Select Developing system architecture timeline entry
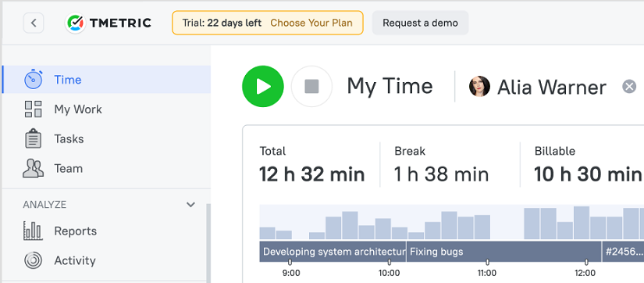The width and height of the screenshot is (644, 283). tap(333, 251)
